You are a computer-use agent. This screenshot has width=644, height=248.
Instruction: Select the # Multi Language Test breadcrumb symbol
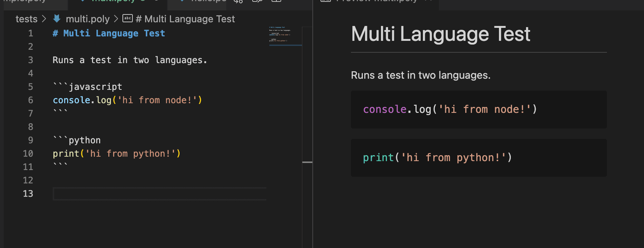(x=185, y=19)
